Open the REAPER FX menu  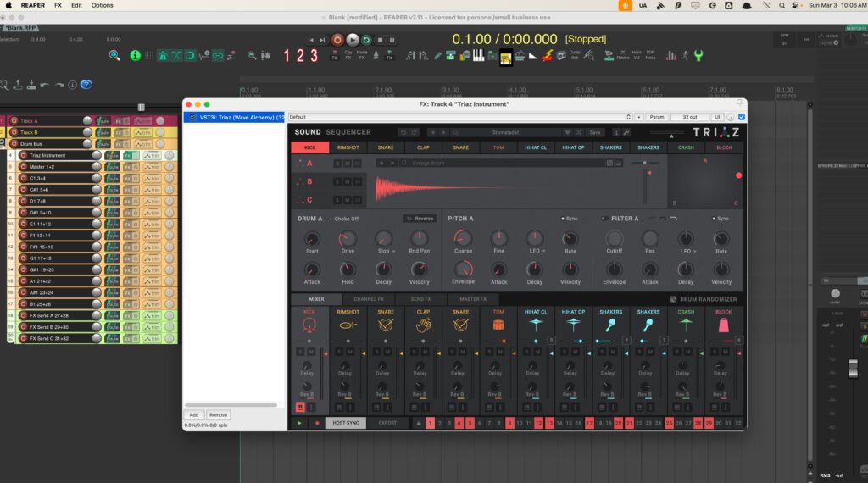pyautogui.click(x=58, y=6)
